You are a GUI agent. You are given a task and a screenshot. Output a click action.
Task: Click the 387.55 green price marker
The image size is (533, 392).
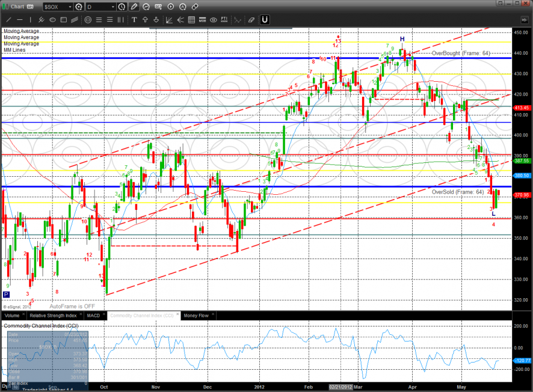(522, 161)
